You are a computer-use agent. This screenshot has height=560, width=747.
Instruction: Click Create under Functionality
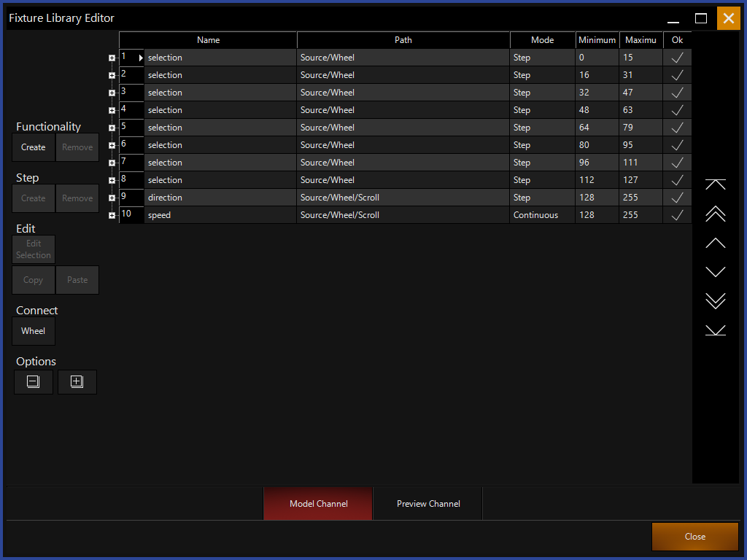34,147
